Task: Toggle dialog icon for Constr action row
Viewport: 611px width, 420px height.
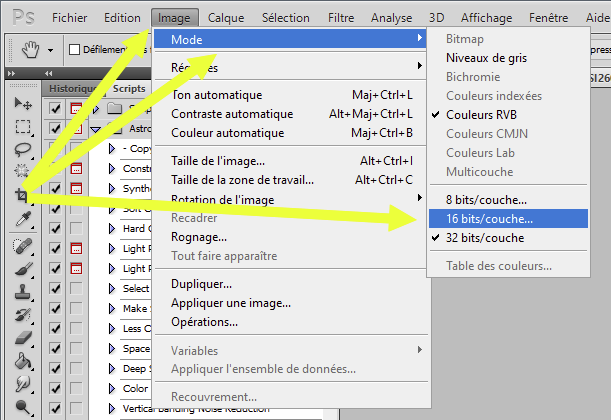Action: point(76,168)
